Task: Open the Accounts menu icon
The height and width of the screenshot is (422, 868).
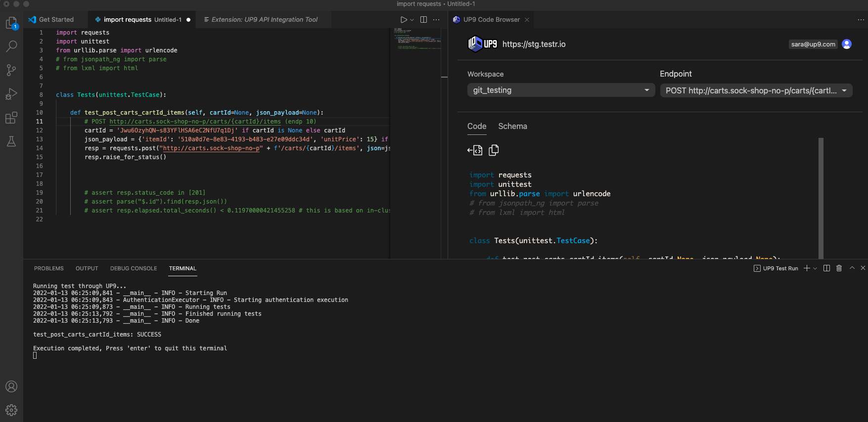Action: click(11, 386)
